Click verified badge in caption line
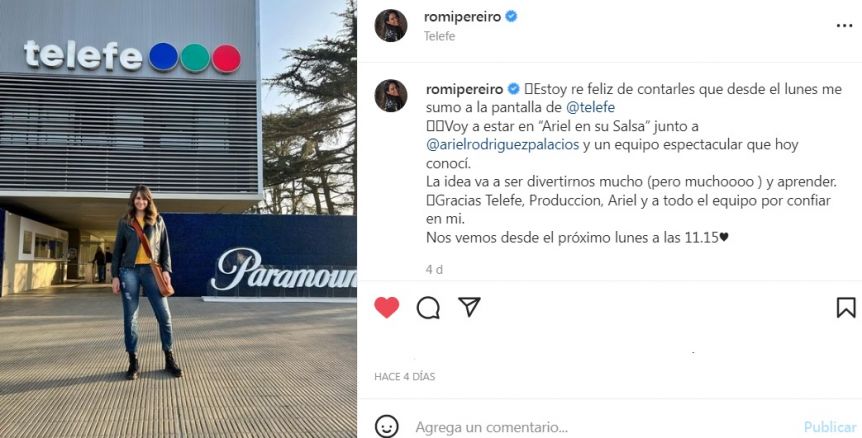 [513, 89]
